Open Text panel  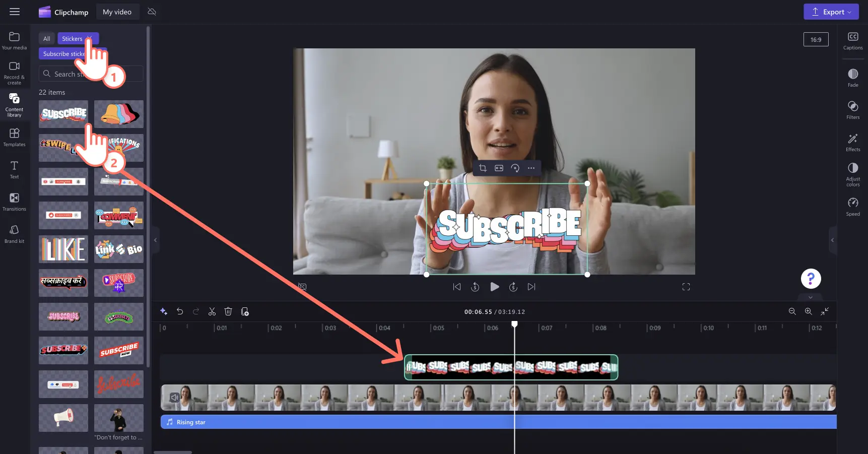coord(14,169)
